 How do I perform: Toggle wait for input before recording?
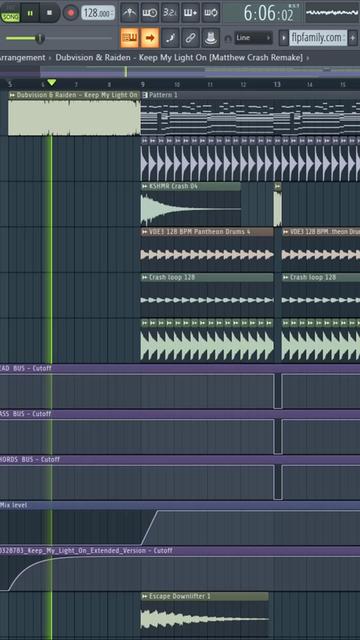click(x=150, y=13)
